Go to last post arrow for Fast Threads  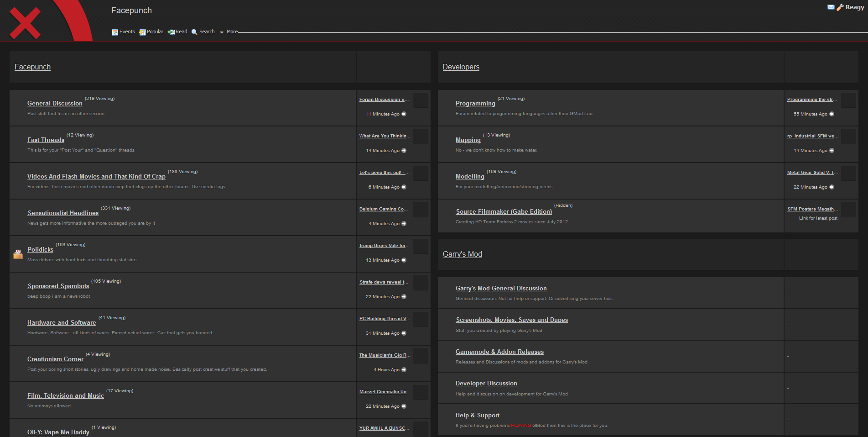[x=404, y=150]
